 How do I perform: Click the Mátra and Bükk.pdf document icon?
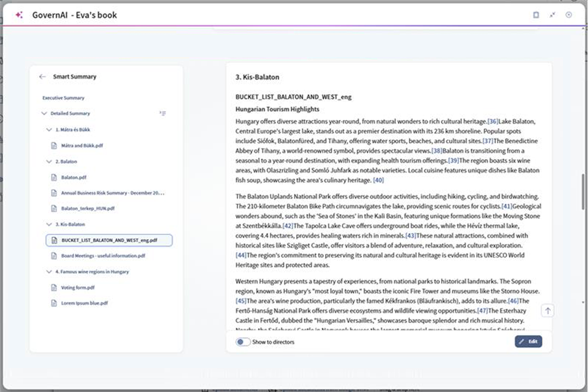(54, 145)
